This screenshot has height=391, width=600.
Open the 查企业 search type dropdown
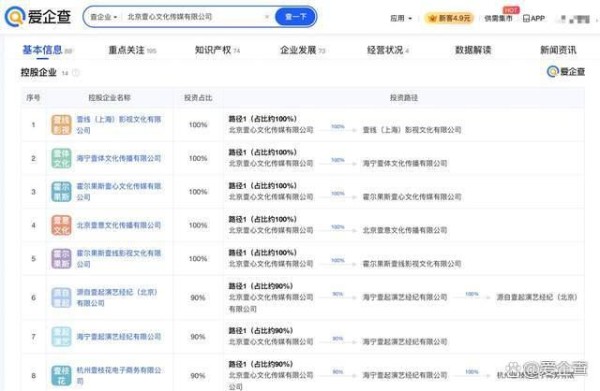(x=103, y=17)
